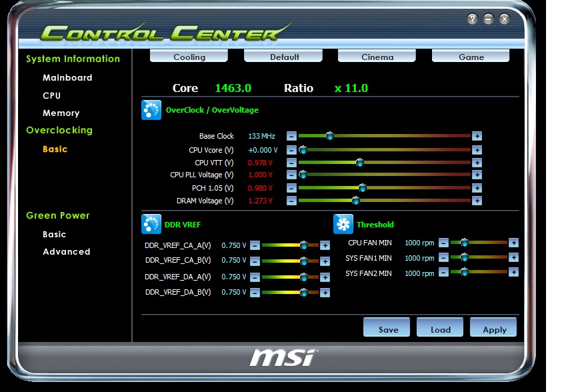Raise SYS FAN1 MIN rpm plus button
The width and height of the screenshot is (576, 392).
pyautogui.click(x=513, y=257)
